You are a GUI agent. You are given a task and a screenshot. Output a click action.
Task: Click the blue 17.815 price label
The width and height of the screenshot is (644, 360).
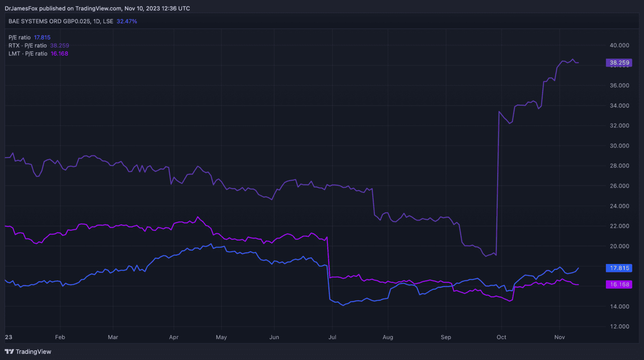pos(619,268)
